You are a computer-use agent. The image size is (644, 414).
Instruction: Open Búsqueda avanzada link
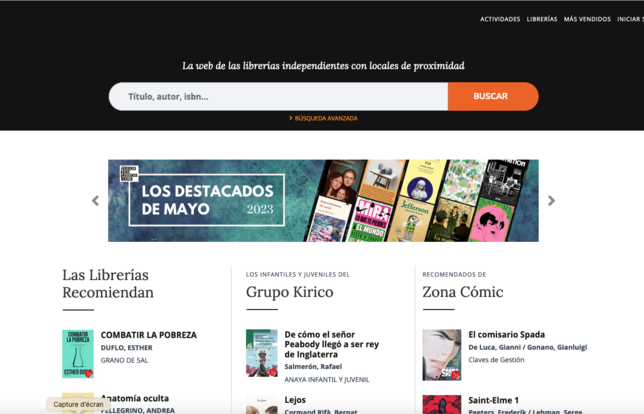[323, 118]
